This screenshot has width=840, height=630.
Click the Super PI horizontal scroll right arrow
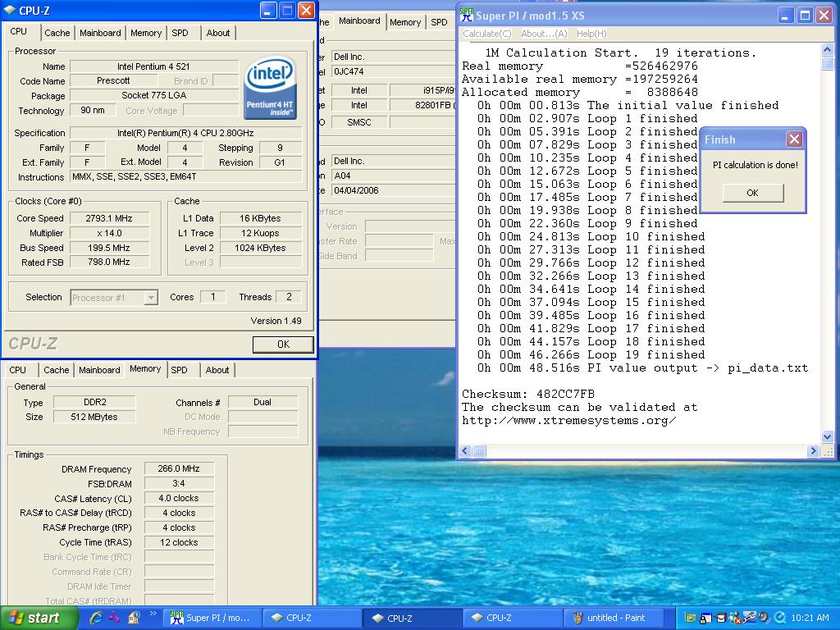pos(813,451)
